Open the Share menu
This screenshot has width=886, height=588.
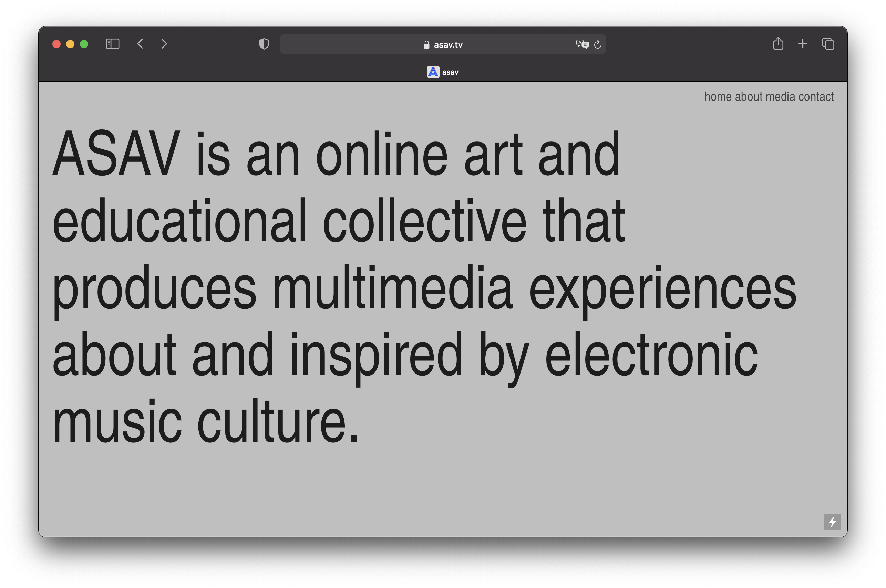(778, 43)
